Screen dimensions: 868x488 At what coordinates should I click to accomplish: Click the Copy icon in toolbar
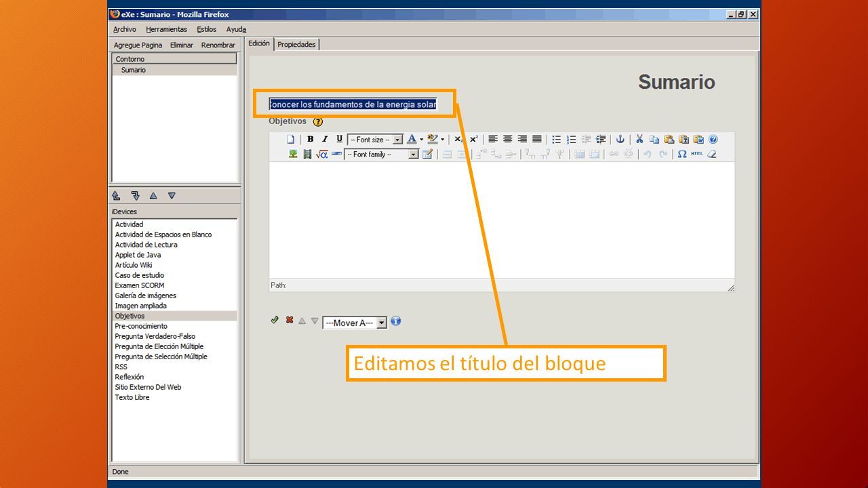coord(654,140)
